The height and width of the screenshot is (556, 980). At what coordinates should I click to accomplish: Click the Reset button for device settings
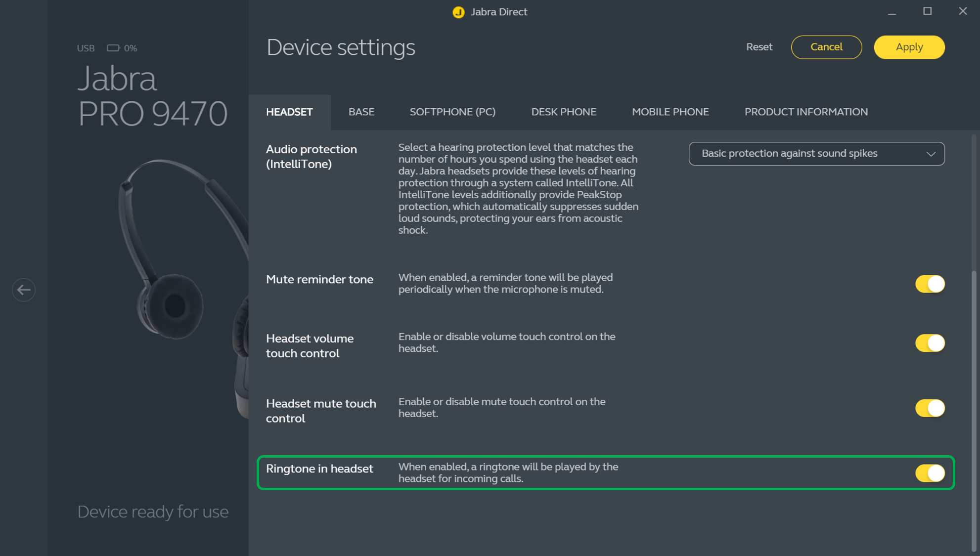click(759, 46)
